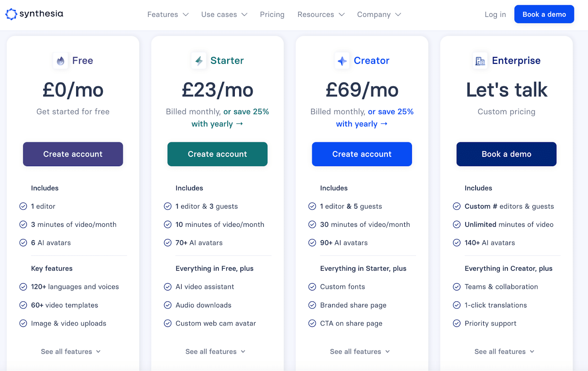Viewport: 588px width, 371px height.
Task: Click checkmark icon next to Custom fonts
Action: point(312,287)
